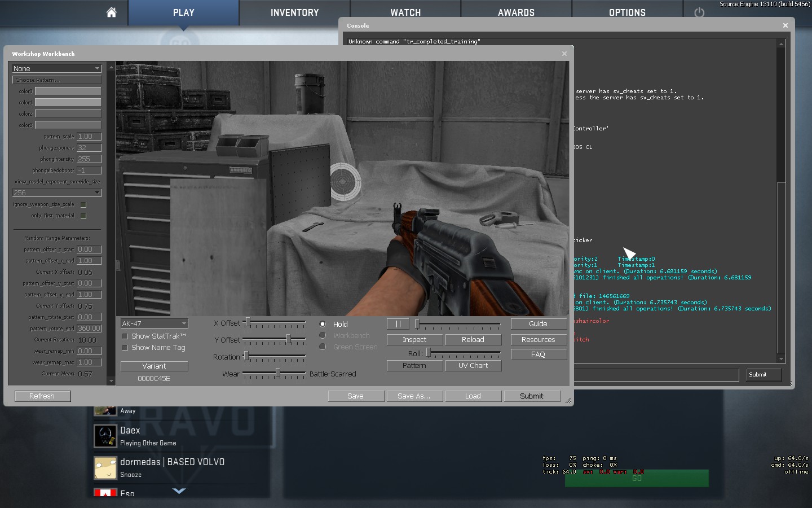Screen dimensions: 812x508
Task: Click the green GO button
Action: point(637,478)
